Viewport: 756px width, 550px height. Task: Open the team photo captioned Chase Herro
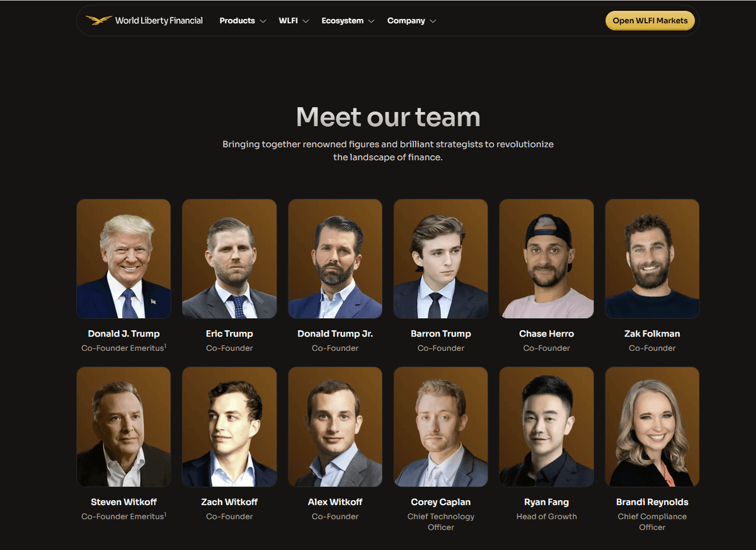[546, 259]
